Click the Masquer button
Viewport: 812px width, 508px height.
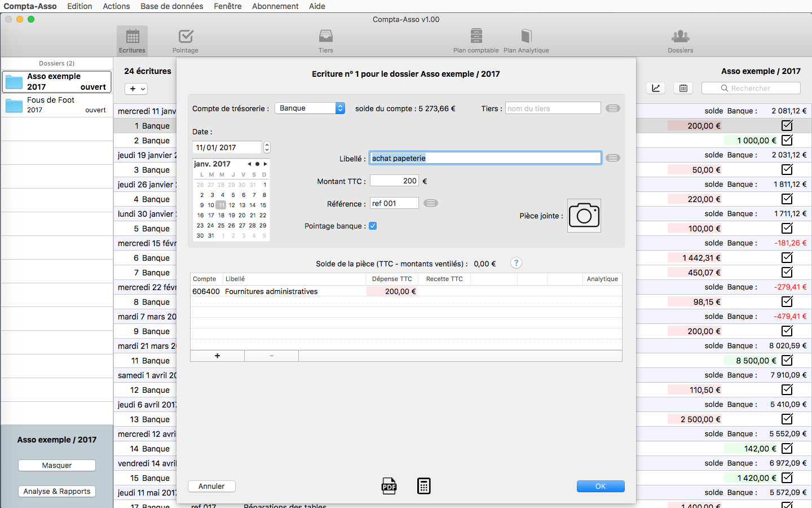point(57,465)
